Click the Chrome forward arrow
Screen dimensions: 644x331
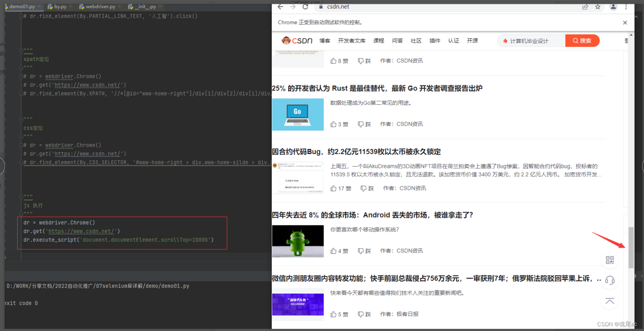(x=293, y=6)
